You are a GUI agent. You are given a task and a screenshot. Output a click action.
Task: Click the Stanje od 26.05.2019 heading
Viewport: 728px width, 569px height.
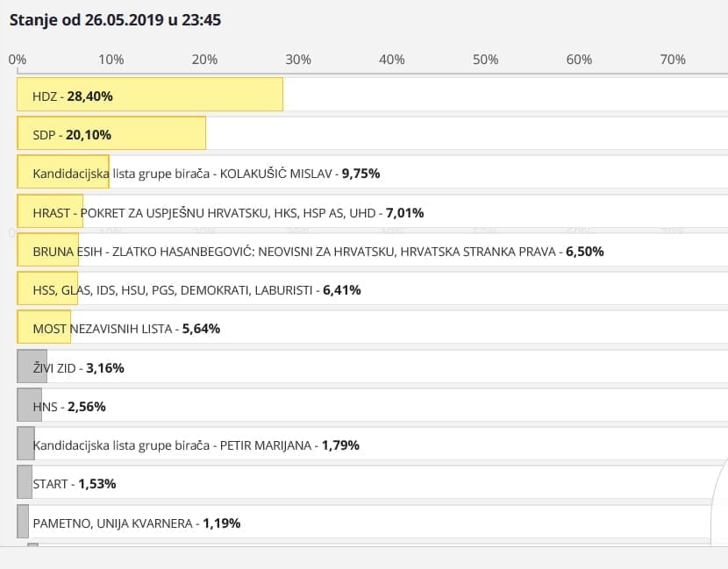pos(115,19)
